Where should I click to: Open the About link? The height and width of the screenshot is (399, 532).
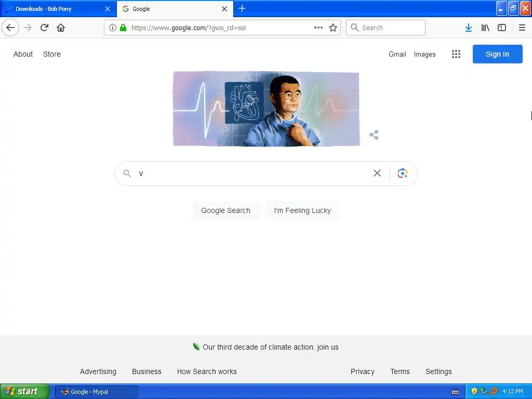(23, 54)
